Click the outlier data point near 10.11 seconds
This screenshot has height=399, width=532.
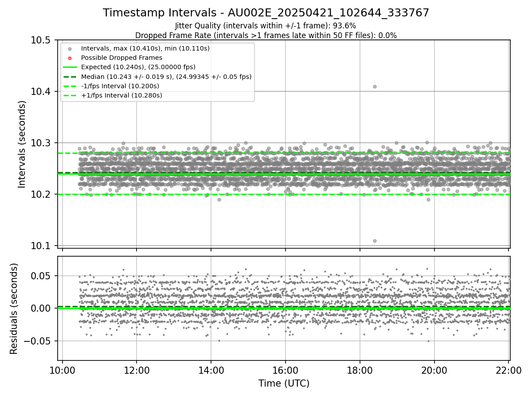click(375, 241)
